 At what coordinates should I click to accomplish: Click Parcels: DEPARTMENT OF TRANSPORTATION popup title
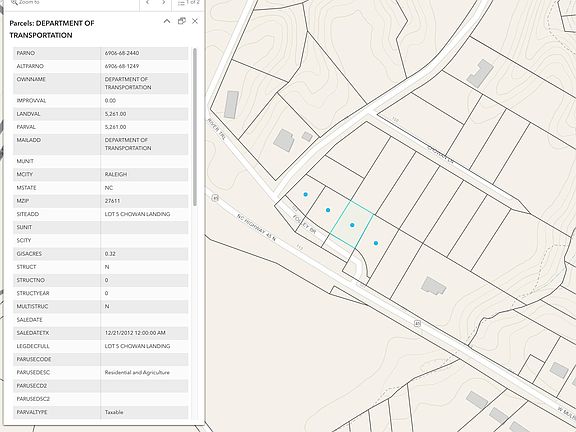pyautogui.click(x=52, y=29)
